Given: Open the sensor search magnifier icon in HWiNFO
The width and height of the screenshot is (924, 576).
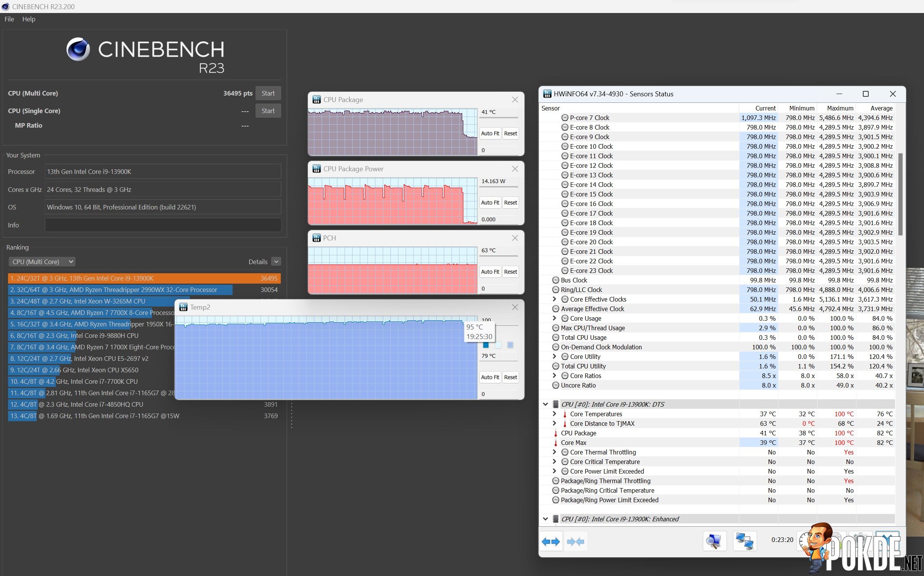Looking at the screenshot, I should 714,541.
